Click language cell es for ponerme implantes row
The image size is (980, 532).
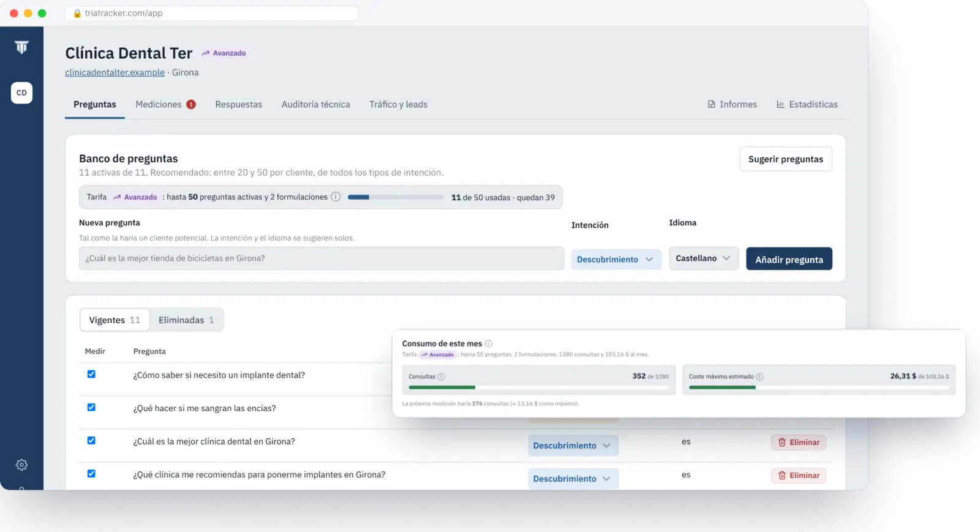(x=686, y=474)
